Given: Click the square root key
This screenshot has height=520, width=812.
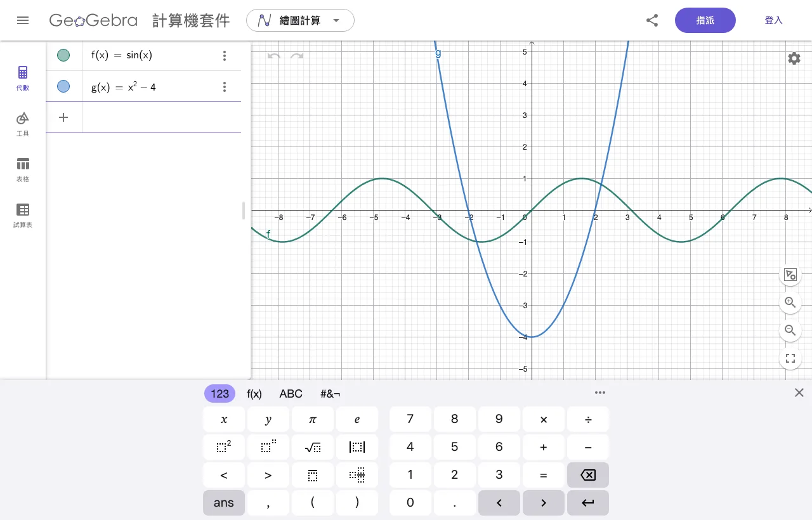Looking at the screenshot, I should click(x=313, y=447).
